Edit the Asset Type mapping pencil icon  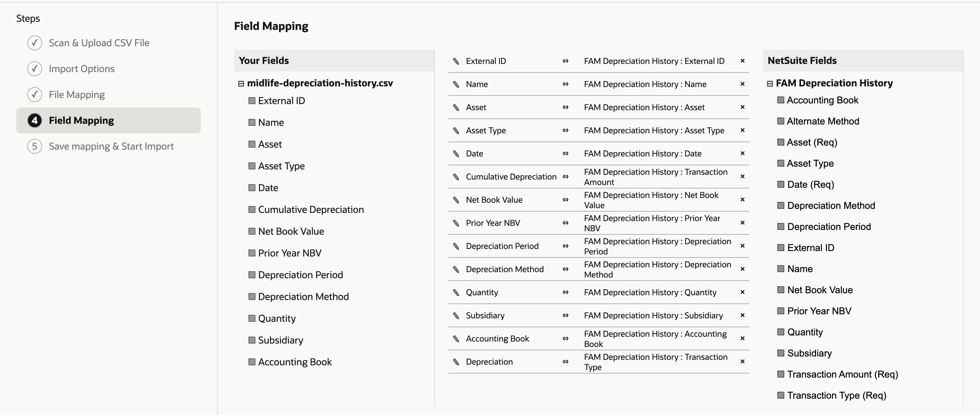click(x=456, y=131)
